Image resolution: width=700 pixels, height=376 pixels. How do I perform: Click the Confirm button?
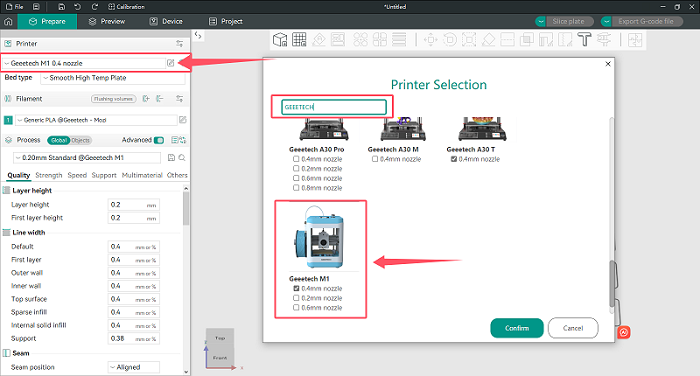517,328
